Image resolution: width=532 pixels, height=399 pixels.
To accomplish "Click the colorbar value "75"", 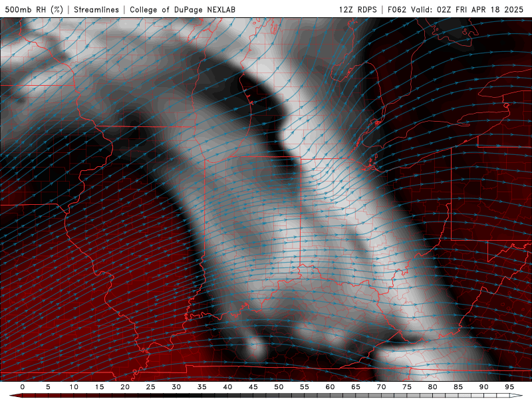I will click(x=407, y=387).
